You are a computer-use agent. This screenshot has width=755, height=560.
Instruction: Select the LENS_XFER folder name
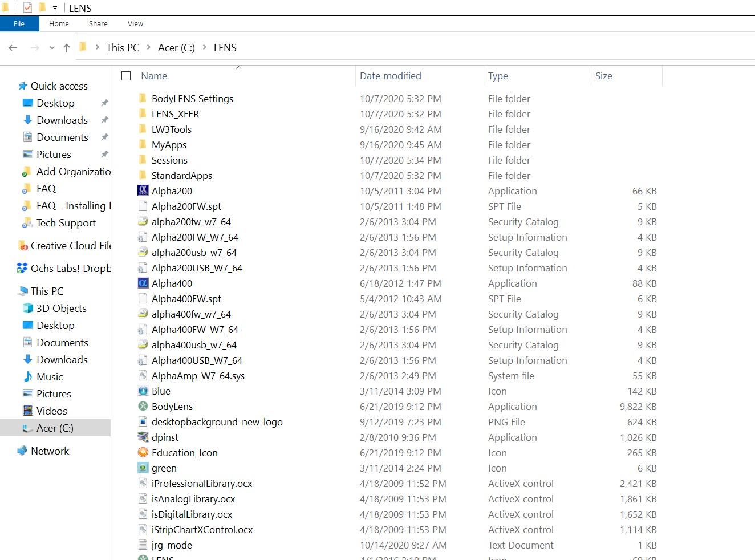[x=175, y=113]
